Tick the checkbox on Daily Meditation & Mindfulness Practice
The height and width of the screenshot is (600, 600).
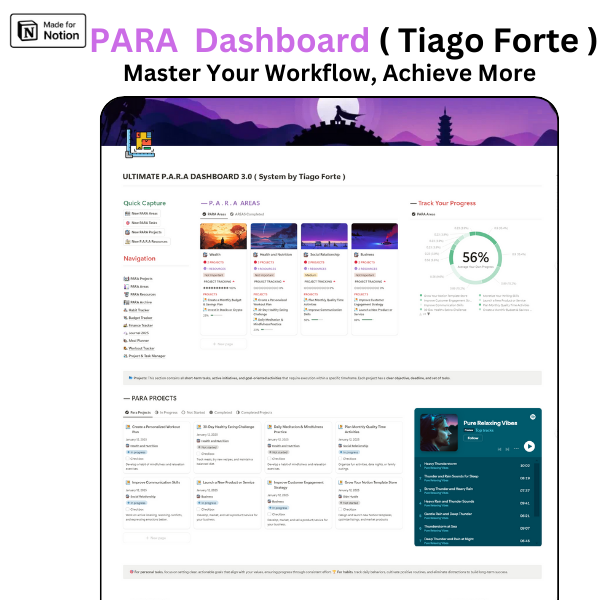(x=269, y=458)
